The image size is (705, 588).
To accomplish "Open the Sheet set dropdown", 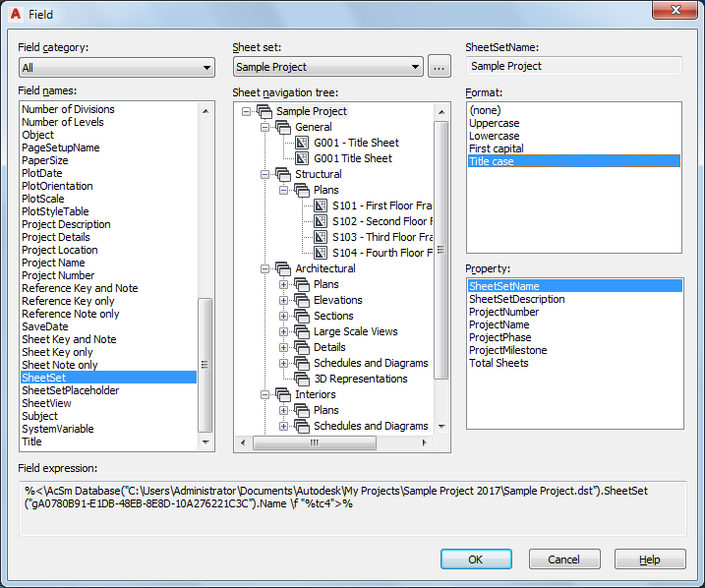I will pos(328,67).
